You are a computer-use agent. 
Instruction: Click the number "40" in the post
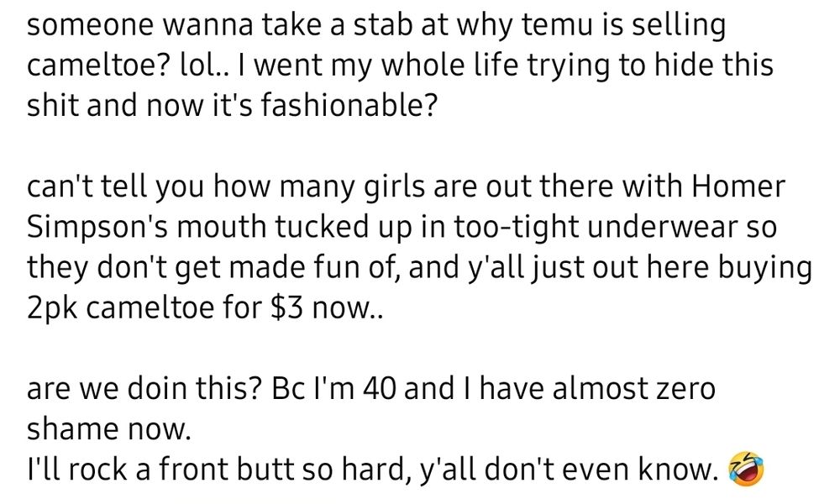(x=380, y=389)
